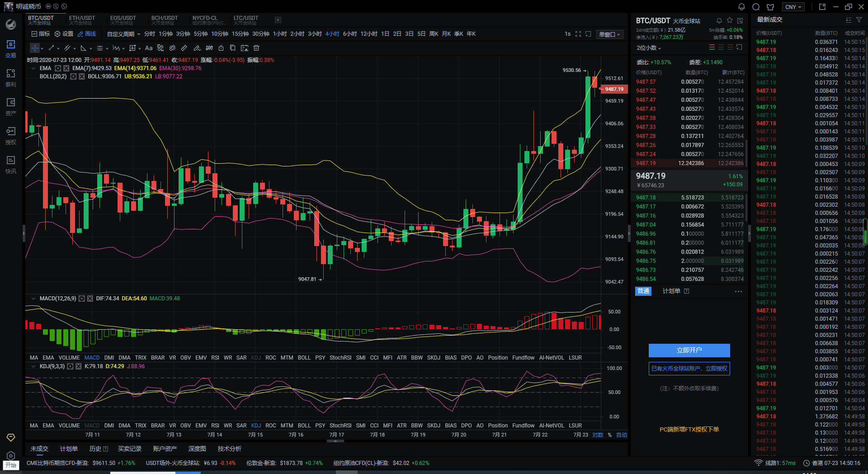Select the 1日 timeframe
The height and width of the screenshot is (474, 868).
click(385, 34)
